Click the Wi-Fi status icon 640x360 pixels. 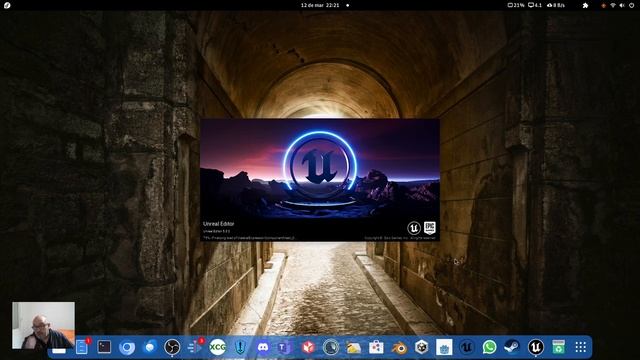613,5
